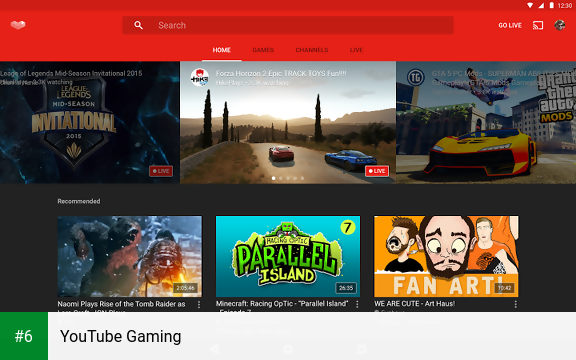Open the FAN ART video thumbnail
The width and height of the screenshot is (576, 360).
click(x=446, y=256)
